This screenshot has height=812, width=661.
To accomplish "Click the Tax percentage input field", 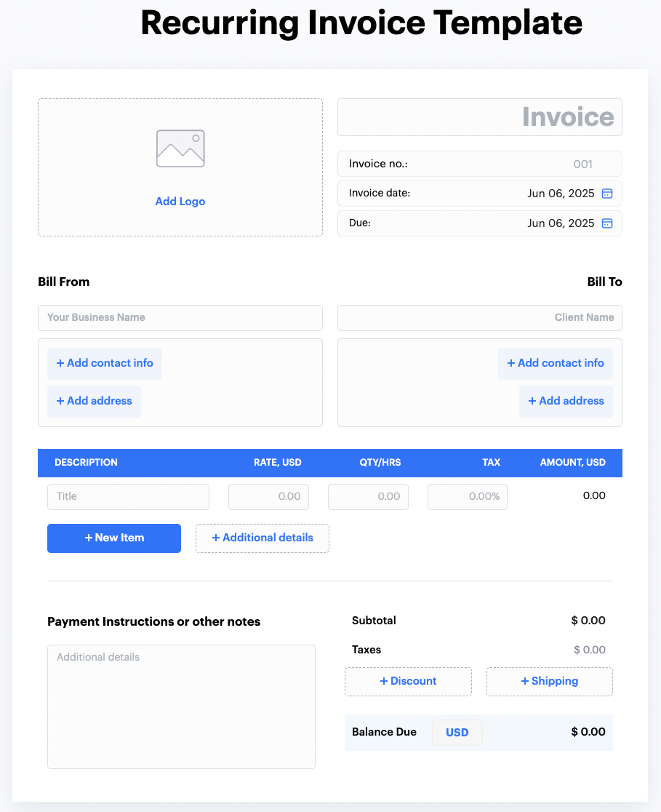I will click(x=467, y=497).
